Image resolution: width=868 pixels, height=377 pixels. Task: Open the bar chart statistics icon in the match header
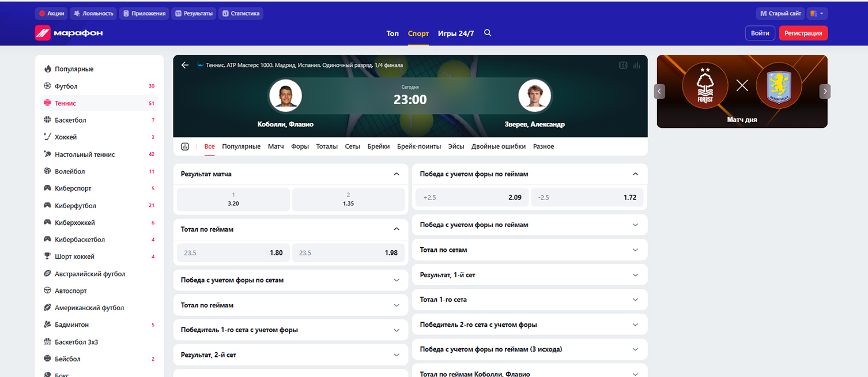click(x=637, y=65)
